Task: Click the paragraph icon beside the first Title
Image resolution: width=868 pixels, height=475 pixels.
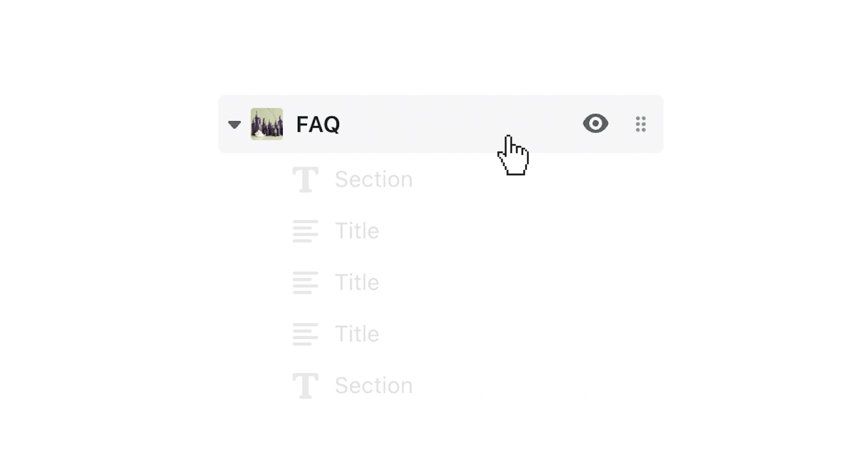Action: pos(305,230)
